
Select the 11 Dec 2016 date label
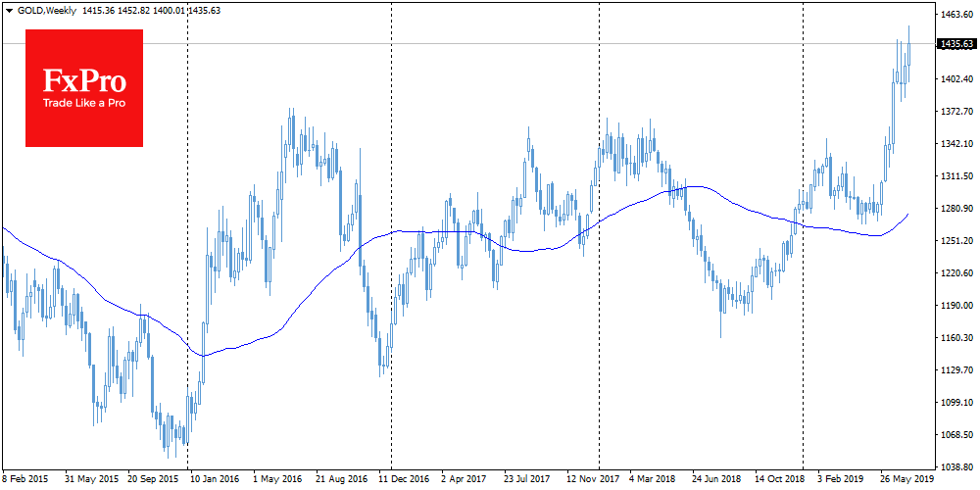[x=404, y=480]
